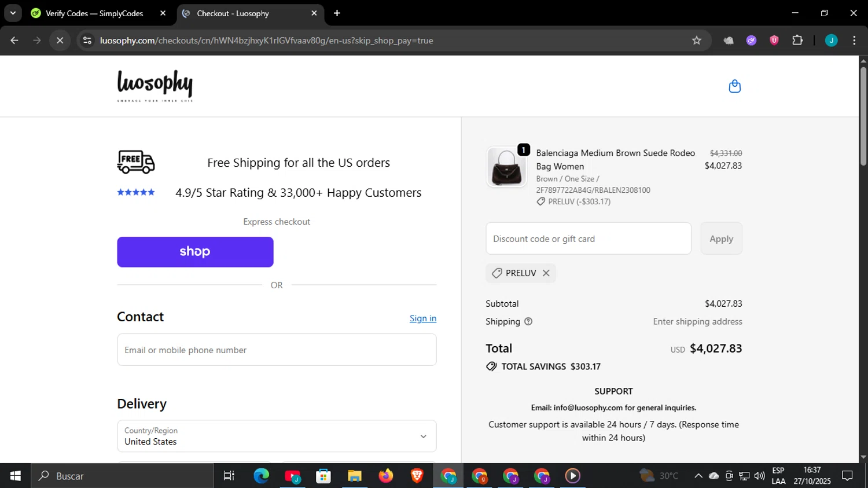
Task: Open the volume control in system tray
Action: 760,476
